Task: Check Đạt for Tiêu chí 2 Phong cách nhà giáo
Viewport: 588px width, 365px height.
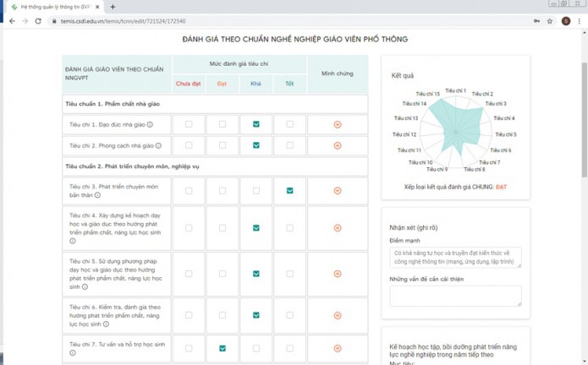Action: pos(223,145)
